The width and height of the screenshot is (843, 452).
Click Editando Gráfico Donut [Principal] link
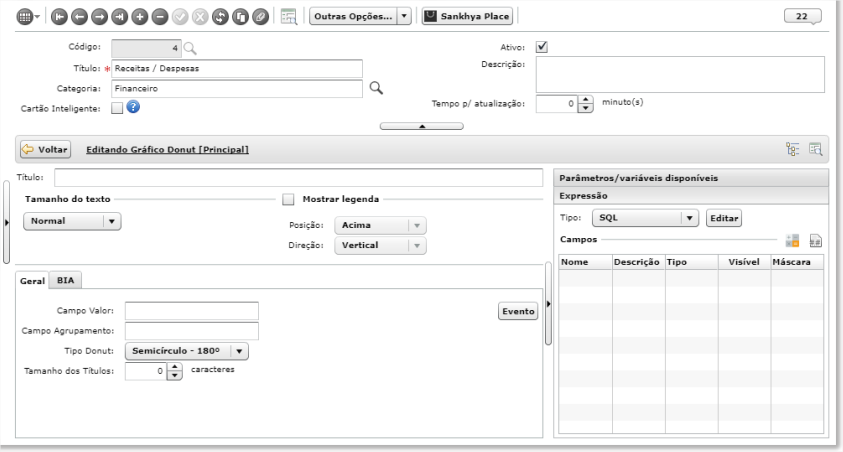167,149
